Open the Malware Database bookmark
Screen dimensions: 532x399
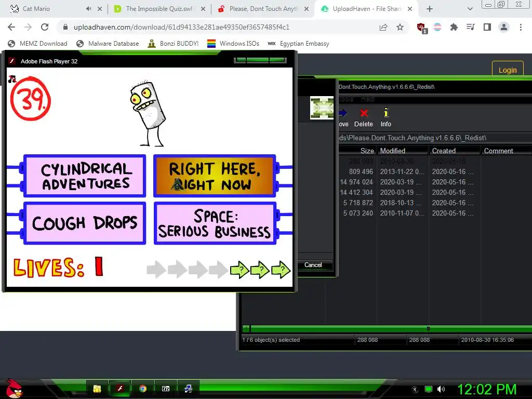108,44
